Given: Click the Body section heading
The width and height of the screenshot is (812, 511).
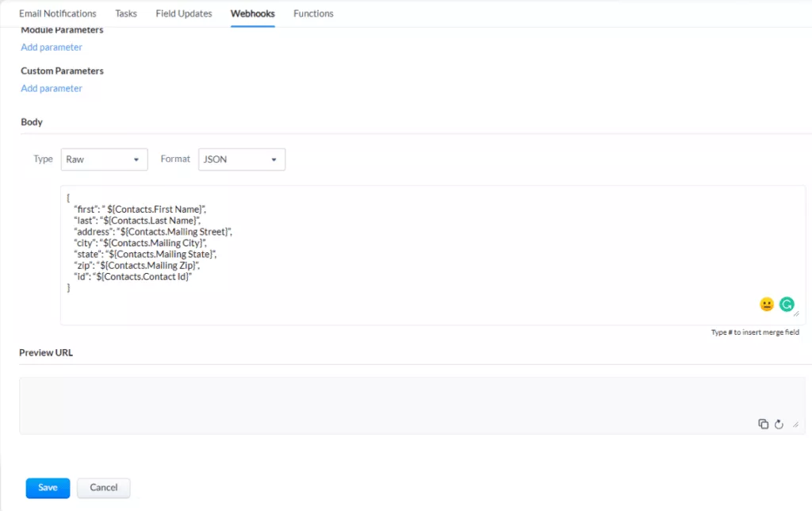Looking at the screenshot, I should click(x=32, y=121).
